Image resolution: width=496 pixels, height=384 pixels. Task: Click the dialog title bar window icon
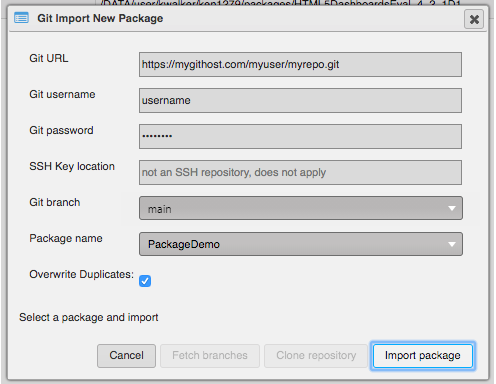[x=21, y=18]
